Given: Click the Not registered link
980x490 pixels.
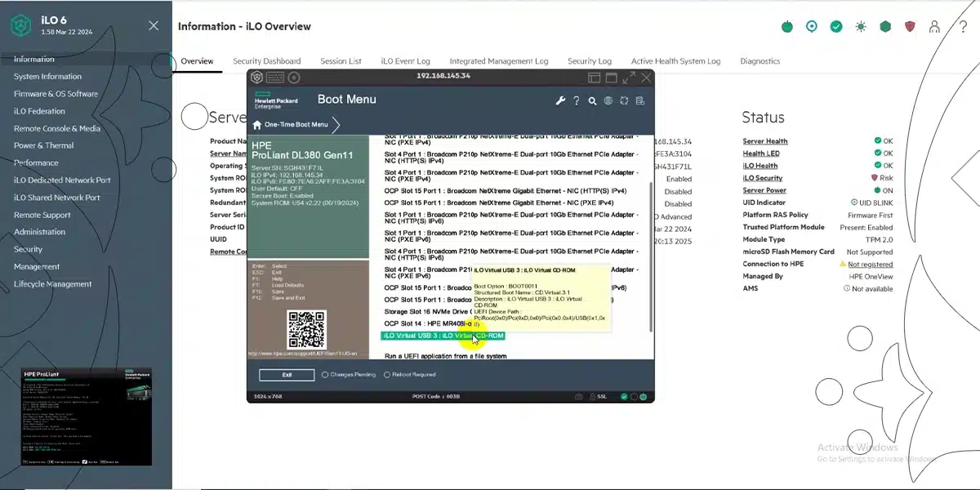Looking at the screenshot, I should click(x=870, y=265).
